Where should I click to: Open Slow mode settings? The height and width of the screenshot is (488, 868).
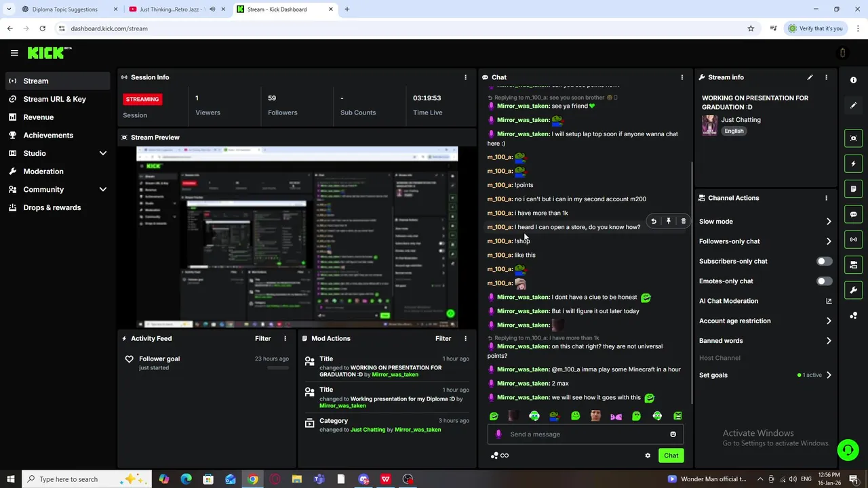coord(765,222)
